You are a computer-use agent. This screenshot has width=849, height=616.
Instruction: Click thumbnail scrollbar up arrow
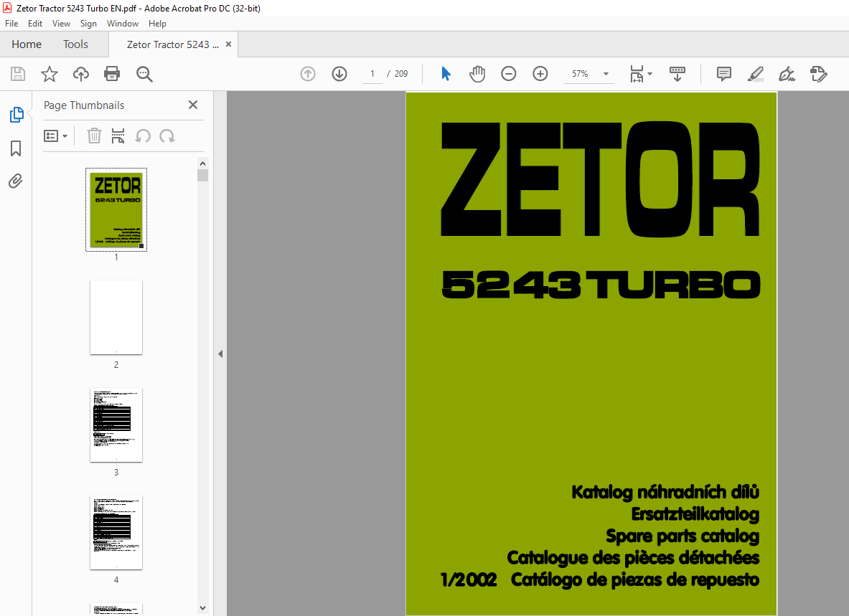coord(203,164)
